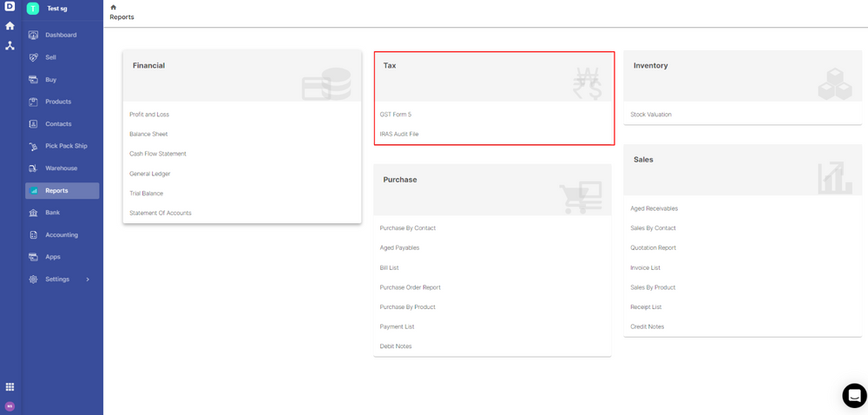Open the organization hierarchy icon in left rail
The height and width of the screenshot is (415, 868).
click(x=10, y=45)
